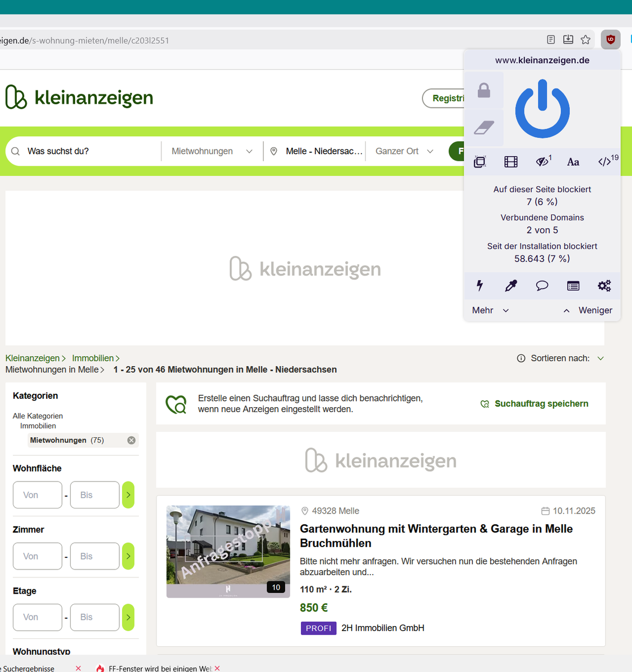This screenshot has height=672, width=632.
Task: Click the image count badge 10
Action: tap(276, 587)
